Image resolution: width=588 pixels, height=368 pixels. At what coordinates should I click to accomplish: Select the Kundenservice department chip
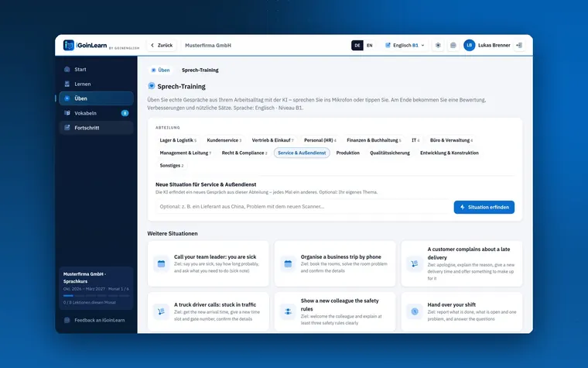[224, 140]
